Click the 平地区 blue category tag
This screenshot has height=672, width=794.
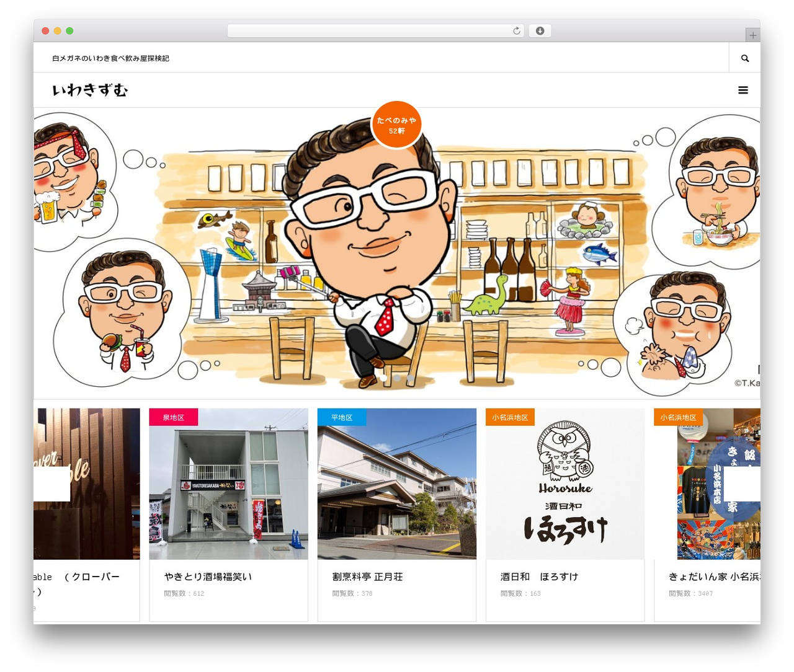342,417
